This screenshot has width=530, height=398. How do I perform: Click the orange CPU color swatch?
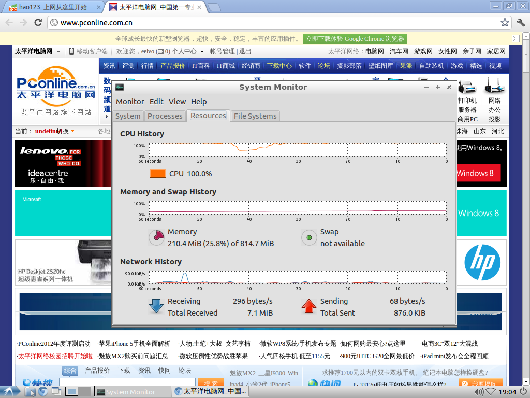[x=158, y=173]
